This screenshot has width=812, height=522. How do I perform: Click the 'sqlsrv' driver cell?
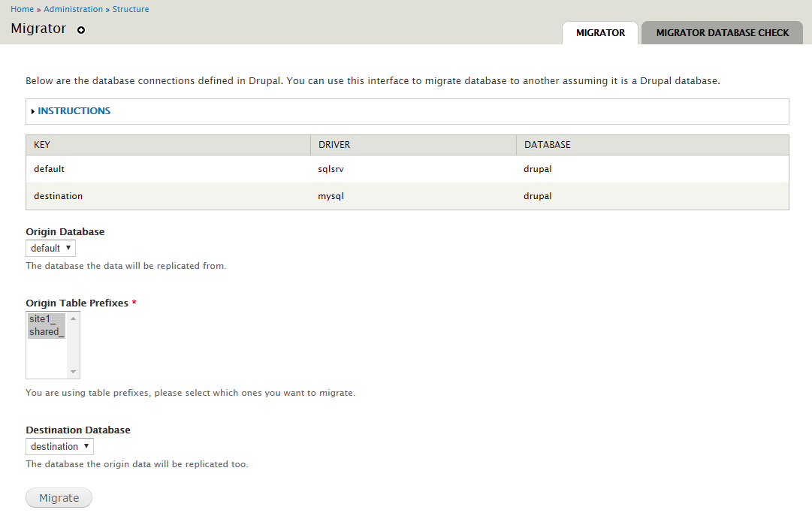click(413, 169)
